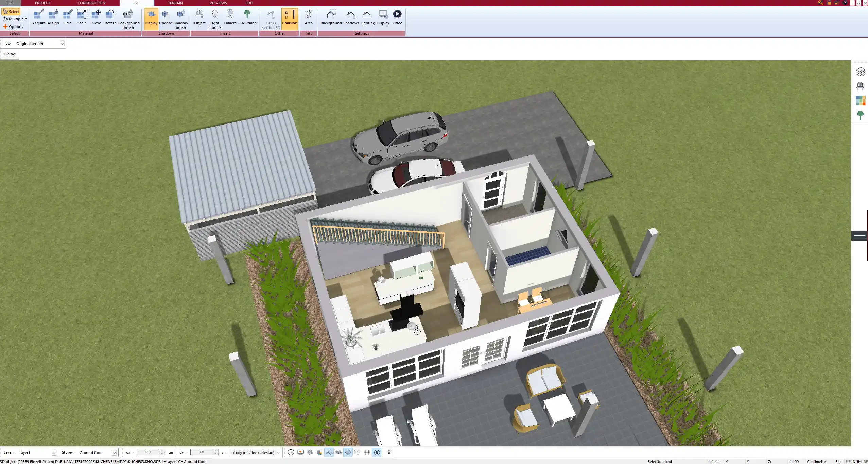Toggle the grid display icon
This screenshot has width=868, height=464.
pyautogui.click(x=367, y=452)
